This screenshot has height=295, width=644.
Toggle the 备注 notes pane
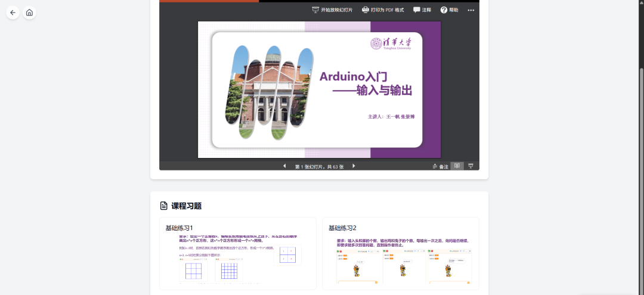(440, 167)
